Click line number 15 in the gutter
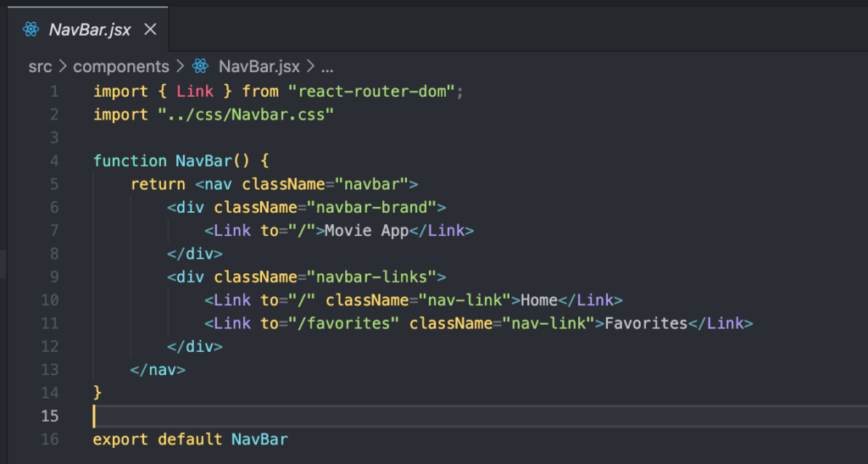The width and height of the screenshot is (868, 464). (x=50, y=416)
